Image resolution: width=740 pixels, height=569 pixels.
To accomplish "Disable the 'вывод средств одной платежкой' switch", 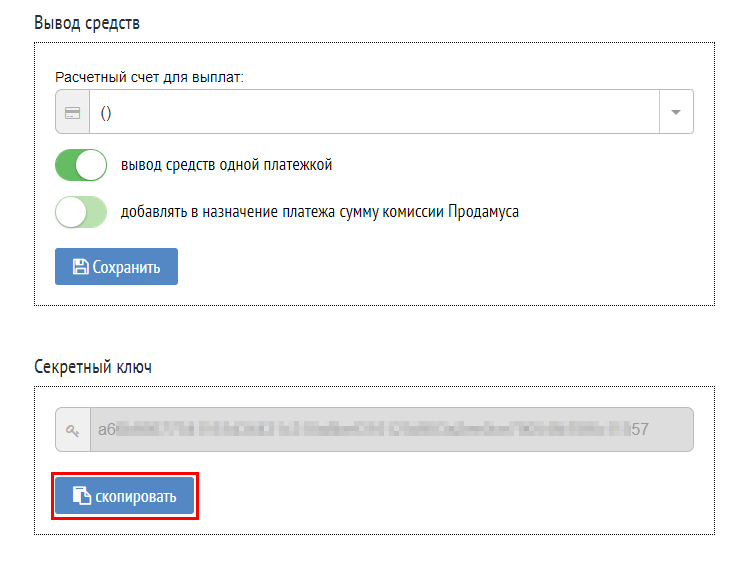I will (81, 165).
